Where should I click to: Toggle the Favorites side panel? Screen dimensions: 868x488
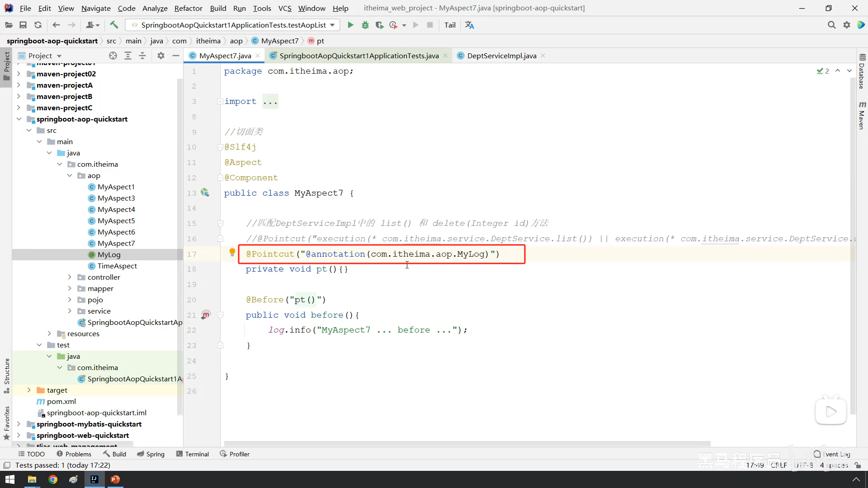click(7, 423)
